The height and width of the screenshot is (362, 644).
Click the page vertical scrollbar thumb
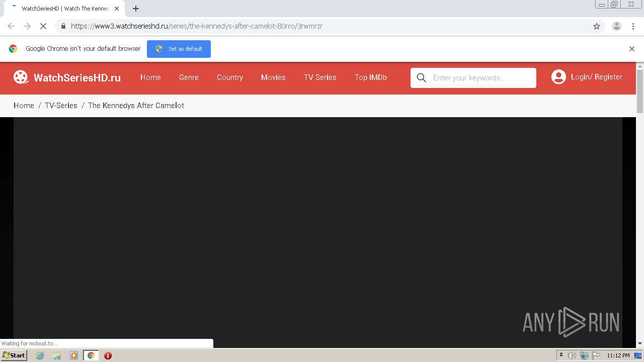coord(640,92)
